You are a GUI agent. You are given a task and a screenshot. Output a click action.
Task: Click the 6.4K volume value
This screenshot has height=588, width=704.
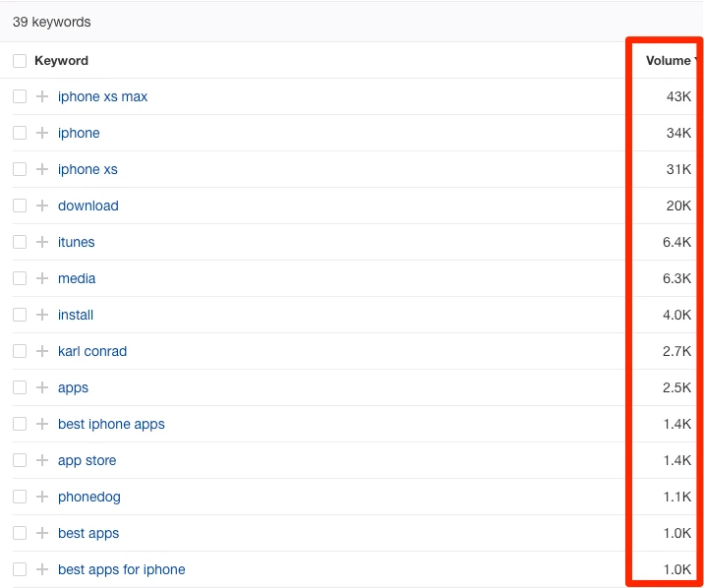[x=677, y=242]
